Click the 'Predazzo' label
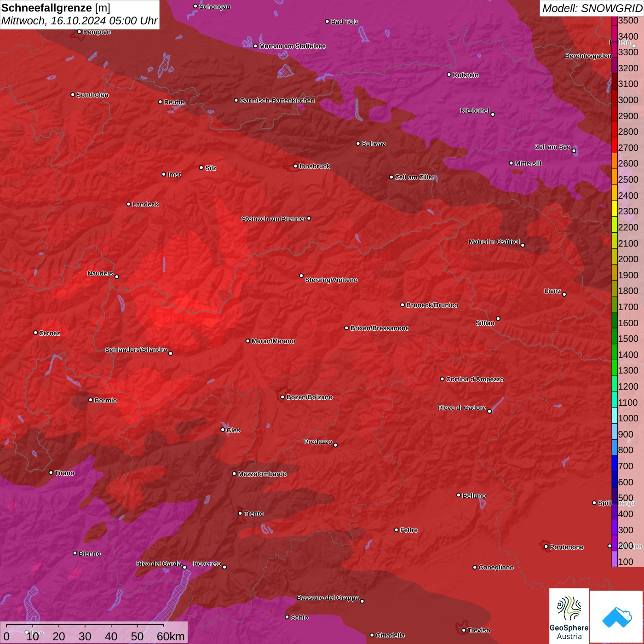 318,442
